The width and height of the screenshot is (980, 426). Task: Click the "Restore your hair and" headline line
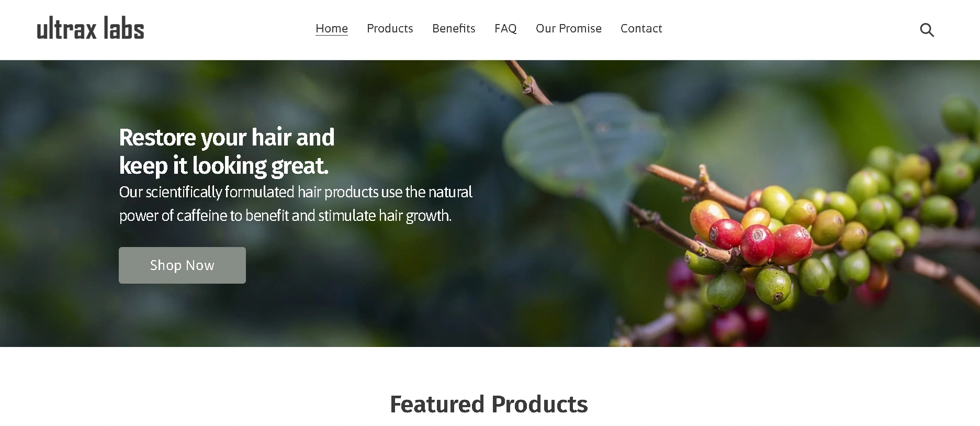point(227,138)
